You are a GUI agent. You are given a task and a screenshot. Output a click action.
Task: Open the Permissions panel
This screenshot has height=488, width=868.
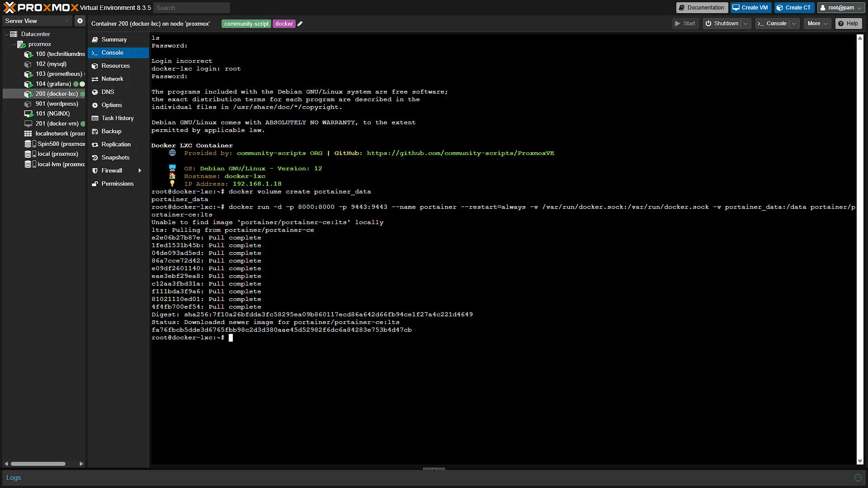(x=118, y=184)
